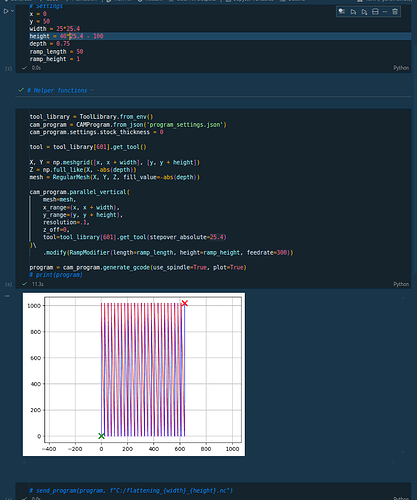Open output actions ellipsis left of plot

(7, 296)
